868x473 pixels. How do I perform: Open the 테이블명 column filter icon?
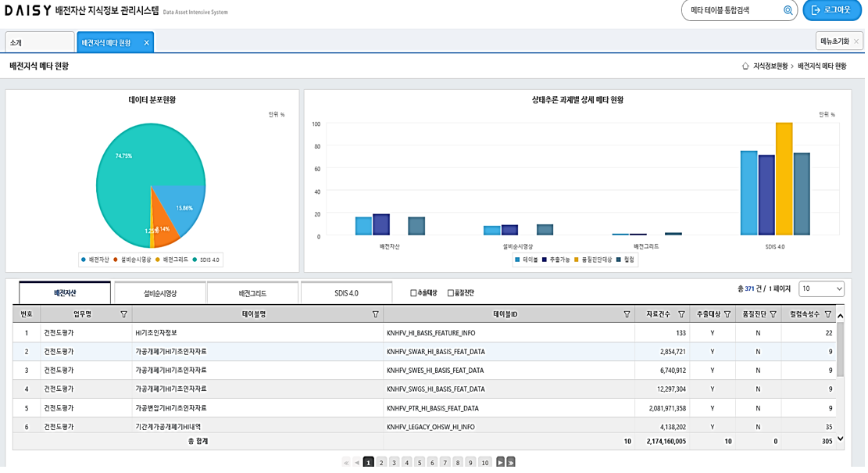point(375,314)
